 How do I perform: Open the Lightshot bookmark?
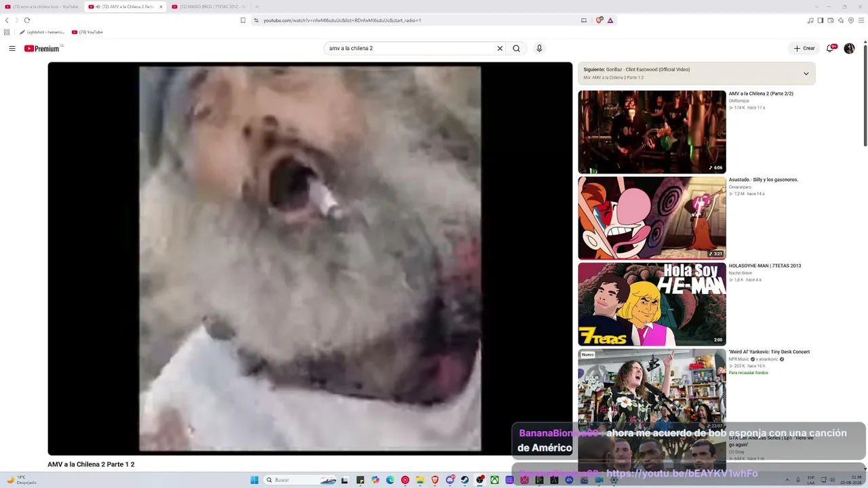(42, 32)
